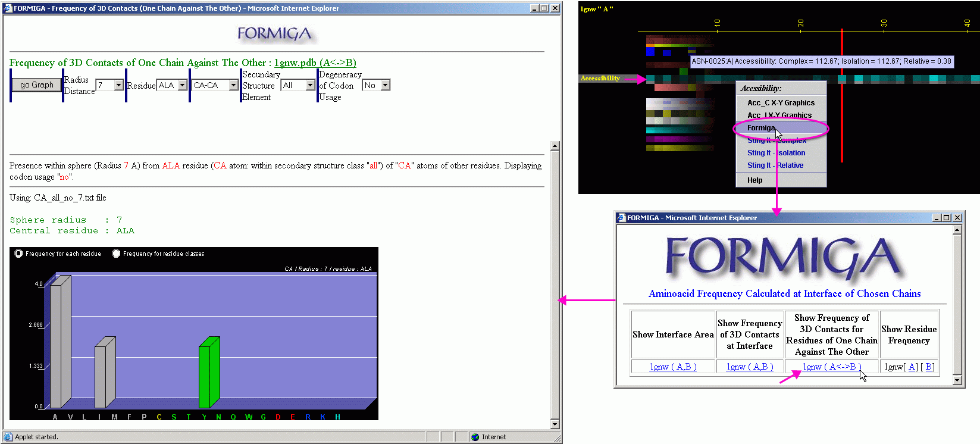
Task: Open Help in the context menu
Action: 754,180
